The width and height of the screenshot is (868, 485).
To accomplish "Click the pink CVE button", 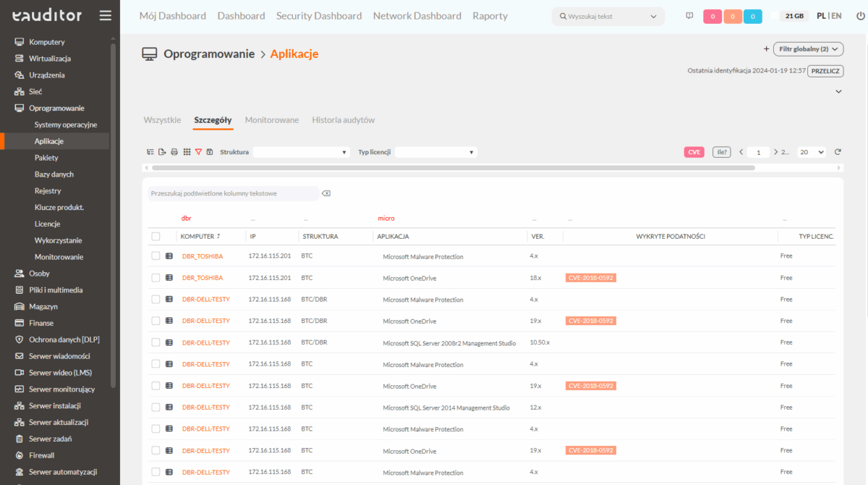I will [x=694, y=152].
